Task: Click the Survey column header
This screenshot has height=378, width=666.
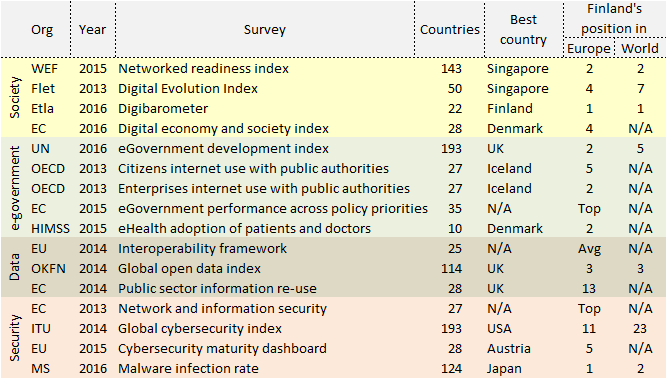Action: click(265, 30)
